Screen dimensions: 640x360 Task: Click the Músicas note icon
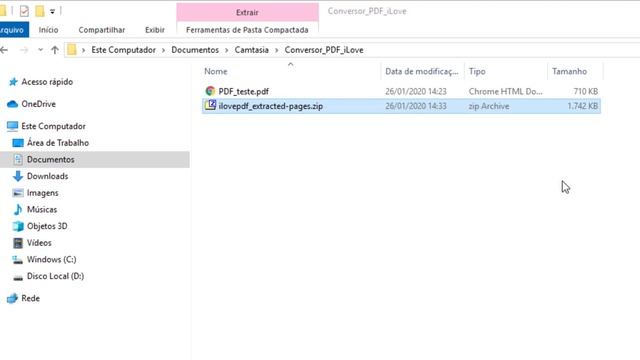tap(18, 209)
